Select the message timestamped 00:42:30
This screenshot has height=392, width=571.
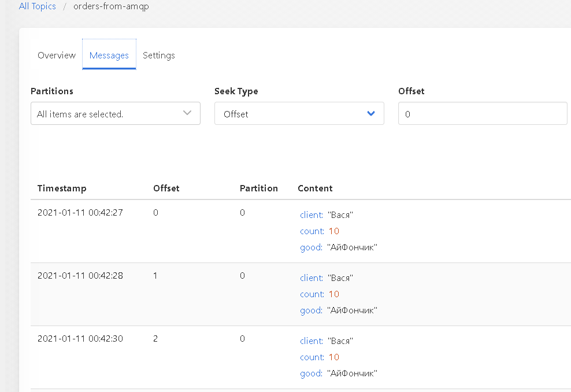coord(80,339)
